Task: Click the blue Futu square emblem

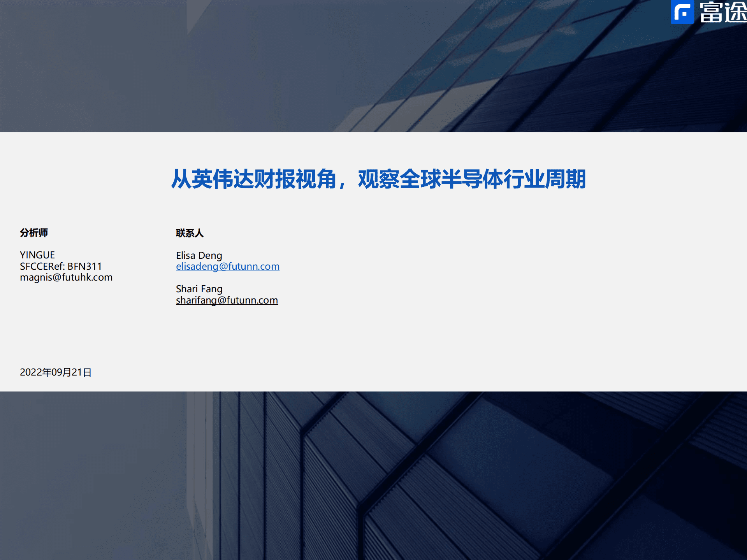Action: [x=682, y=12]
